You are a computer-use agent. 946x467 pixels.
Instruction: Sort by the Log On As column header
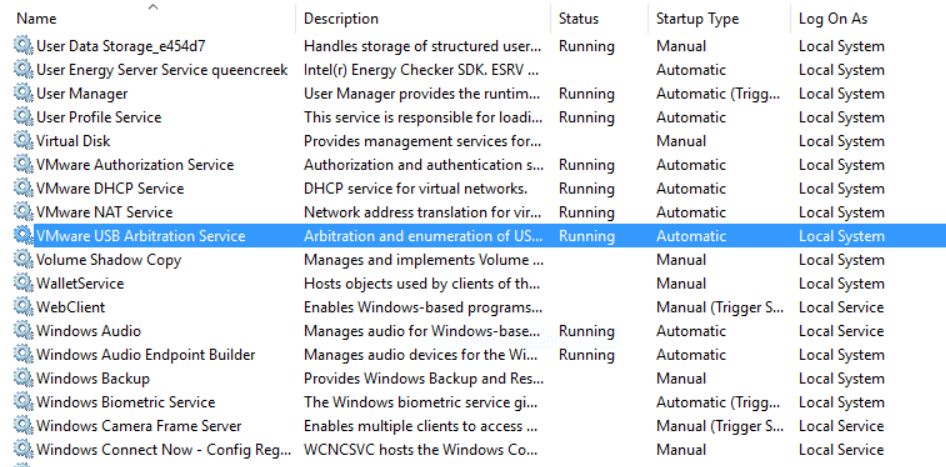point(833,19)
